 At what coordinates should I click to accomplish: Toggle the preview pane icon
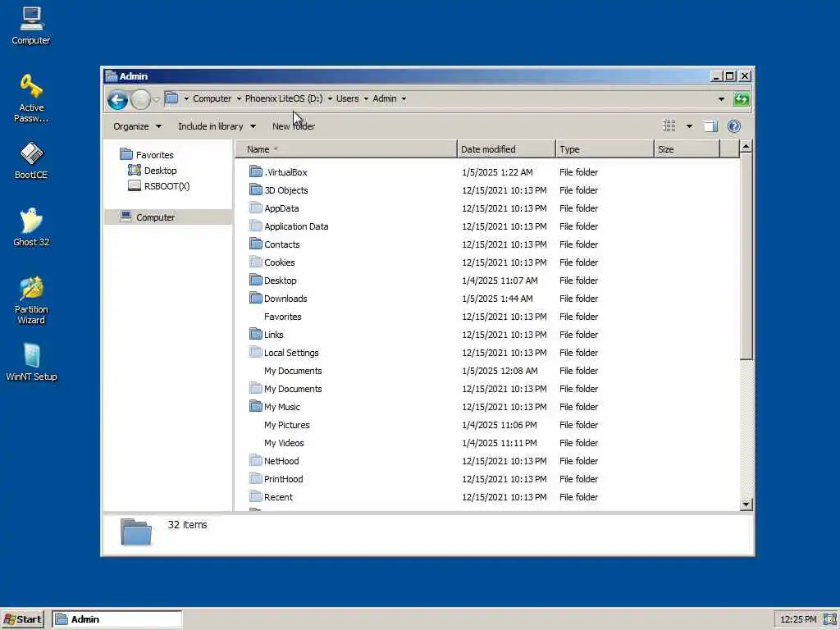pos(710,126)
